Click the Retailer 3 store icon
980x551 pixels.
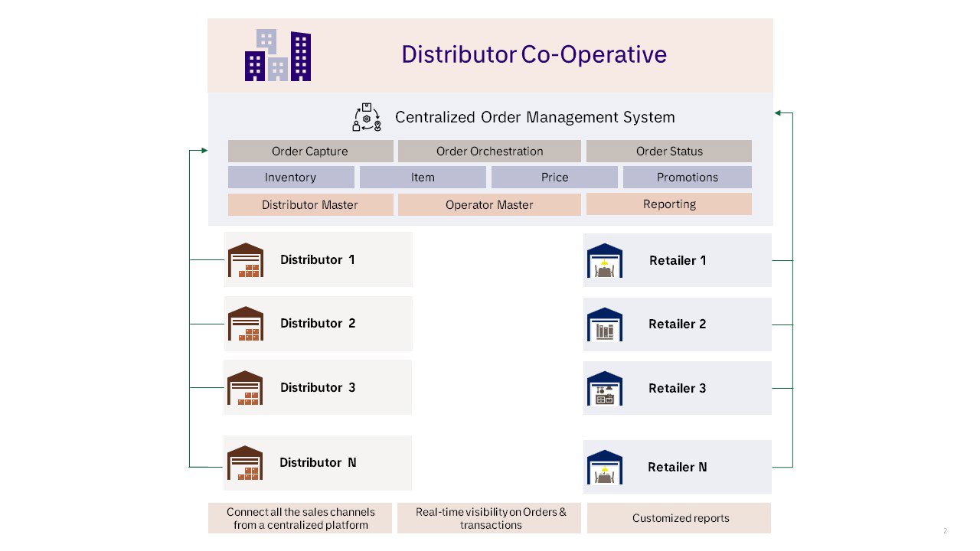coord(604,388)
